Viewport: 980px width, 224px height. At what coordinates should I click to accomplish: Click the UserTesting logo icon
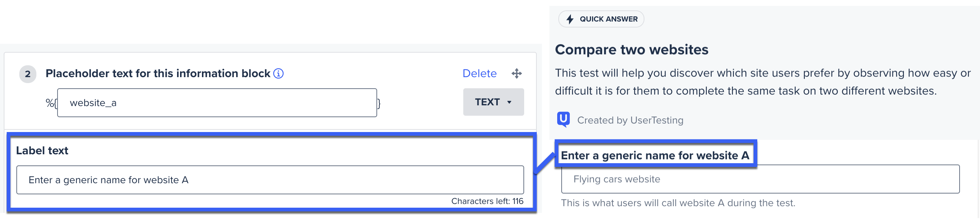(x=563, y=120)
